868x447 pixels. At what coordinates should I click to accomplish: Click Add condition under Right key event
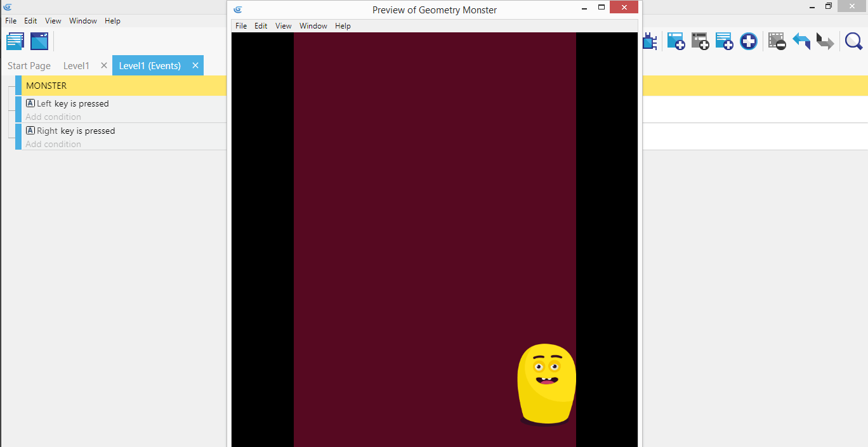coord(53,144)
